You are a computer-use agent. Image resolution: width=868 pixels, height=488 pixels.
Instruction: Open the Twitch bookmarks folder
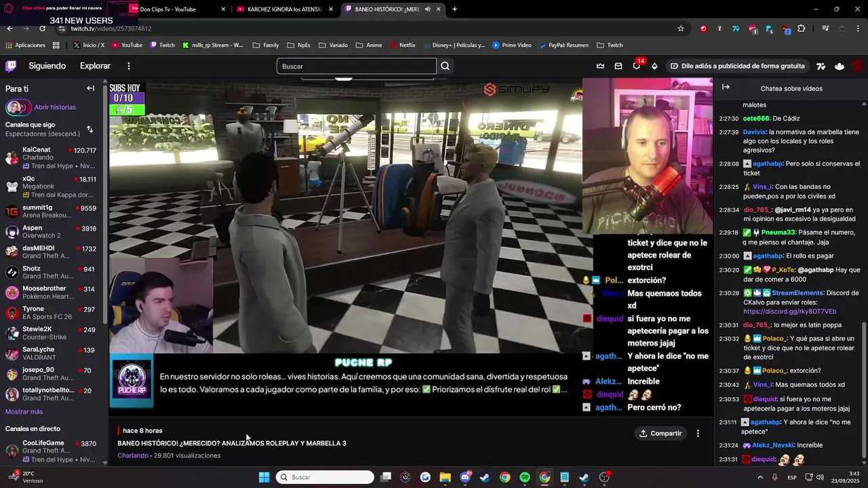pos(610,45)
